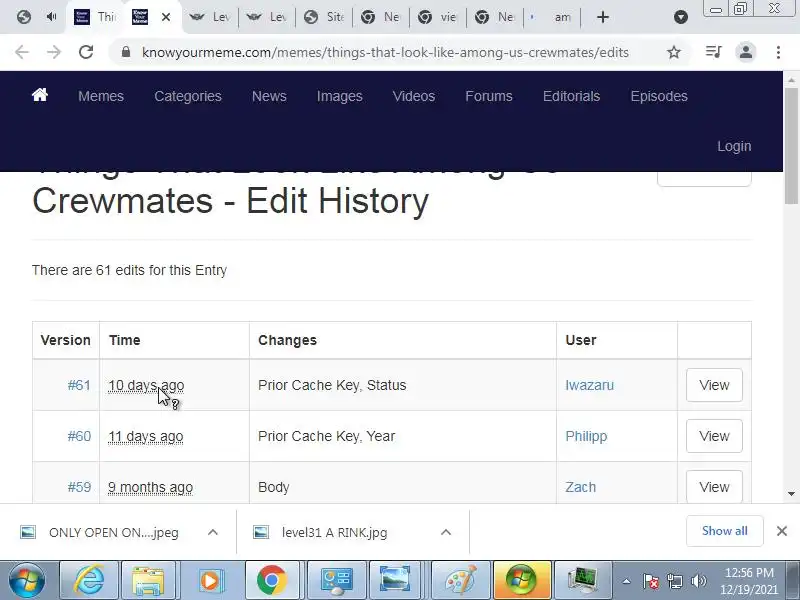
Task: Click the '9 months ago' timestamp
Action: pyautogui.click(x=150, y=487)
